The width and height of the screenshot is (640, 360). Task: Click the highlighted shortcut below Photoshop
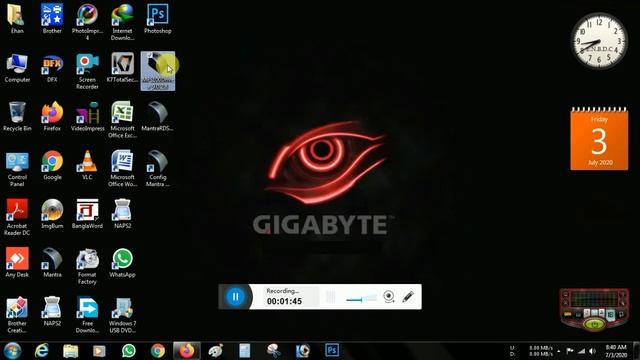pos(158,71)
